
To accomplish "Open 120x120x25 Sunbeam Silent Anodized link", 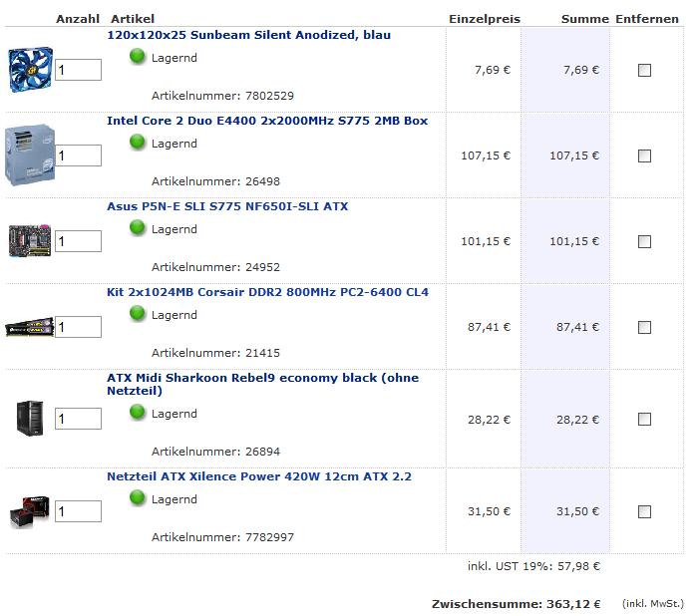I will tap(249, 35).
